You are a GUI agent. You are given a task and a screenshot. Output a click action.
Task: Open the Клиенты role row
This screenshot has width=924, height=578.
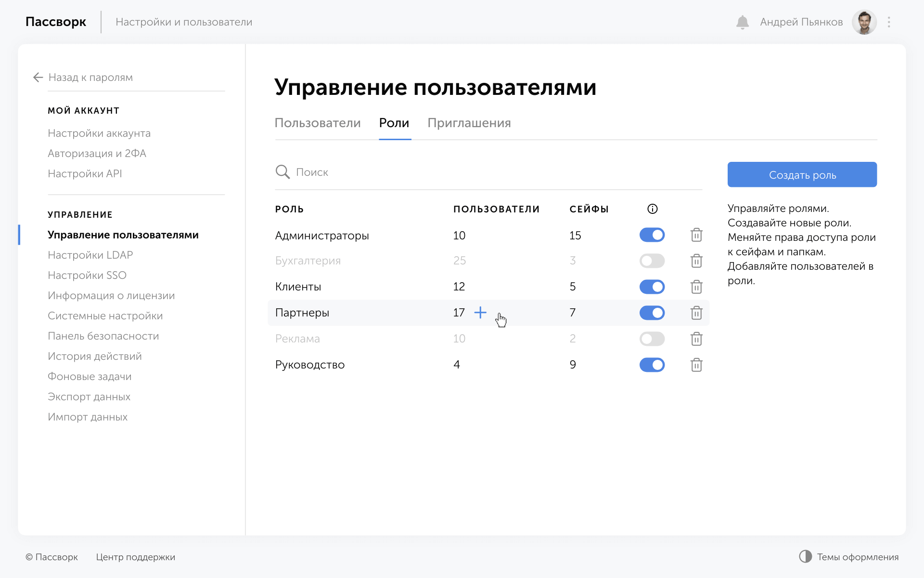point(488,287)
